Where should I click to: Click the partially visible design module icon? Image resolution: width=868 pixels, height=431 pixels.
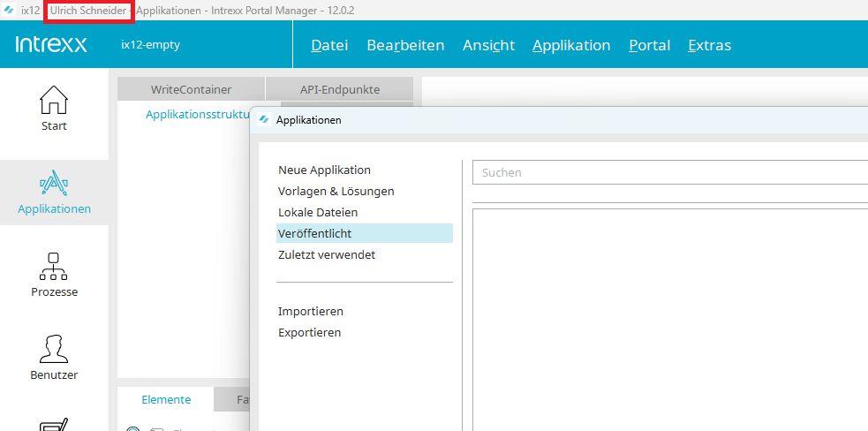pos(54,425)
